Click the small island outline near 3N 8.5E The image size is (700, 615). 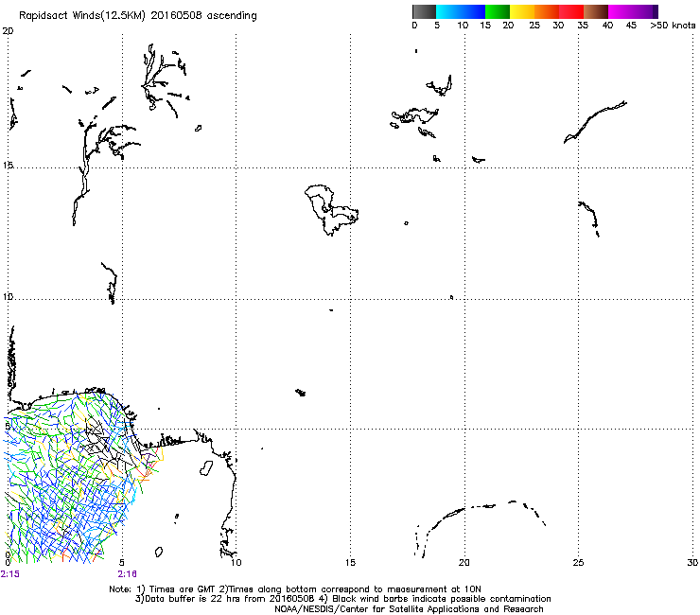(x=206, y=468)
